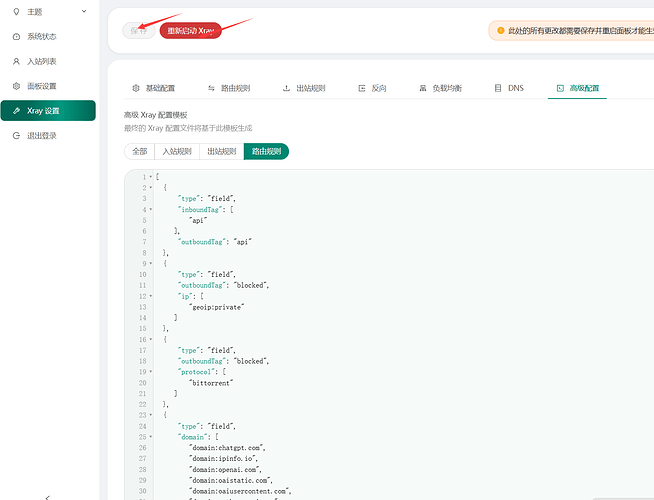Switch to 基础配置 basic config tab
Viewport: 654px width, 500px height.
(153, 88)
